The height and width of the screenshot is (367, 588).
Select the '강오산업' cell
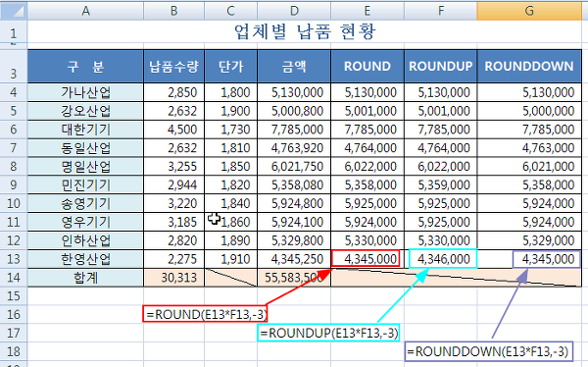click(85, 111)
